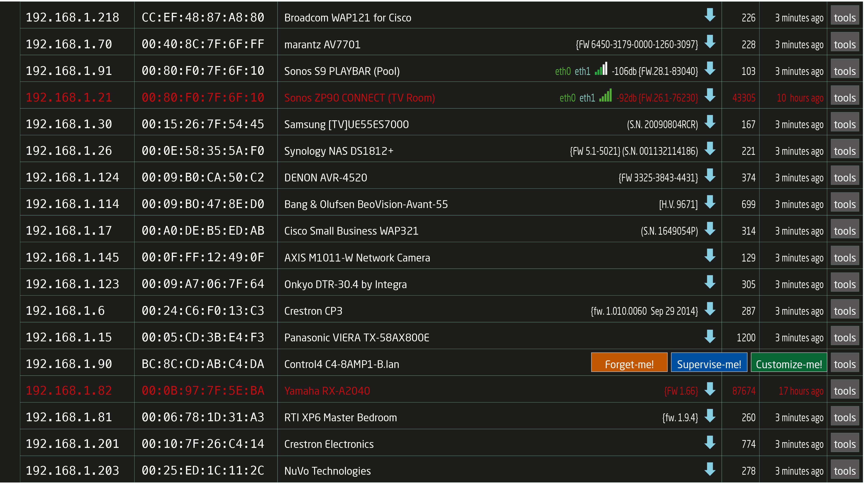Click the download arrow on Broadcom WAP121 row
The height and width of the screenshot is (484, 868).
coord(710,15)
